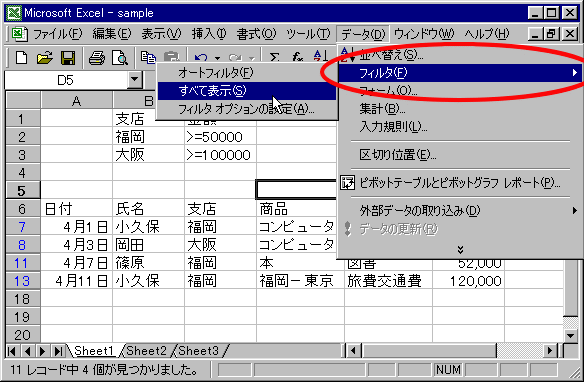Click next sheet tab scroll button
Screen dimensions: 584x382
pyautogui.click(x=42, y=351)
